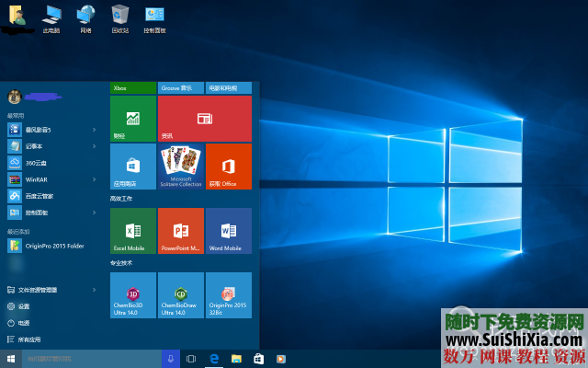This screenshot has height=368, width=588.
Task: Launch Word Mobile tile
Action: (x=229, y=231)
